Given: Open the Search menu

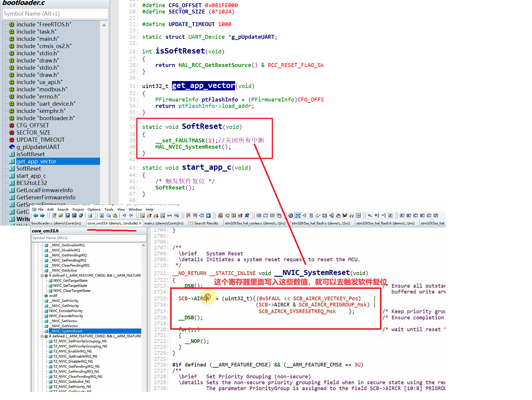Looking at the screenshot, I should (x=63, y=210).
